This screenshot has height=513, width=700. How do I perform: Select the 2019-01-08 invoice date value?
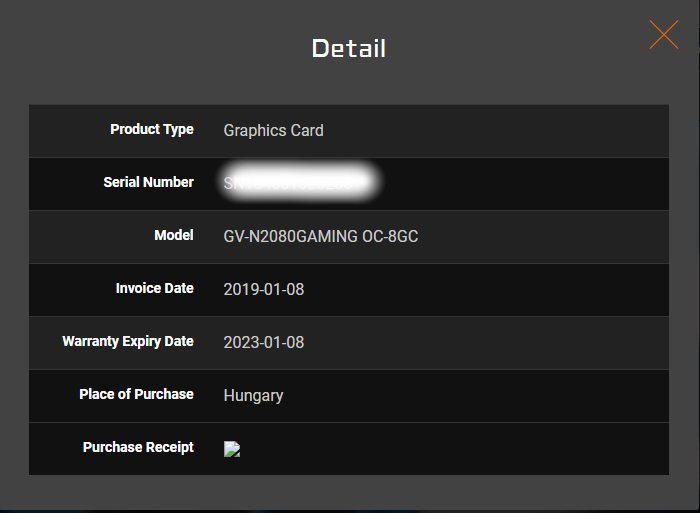click(264, 289)
